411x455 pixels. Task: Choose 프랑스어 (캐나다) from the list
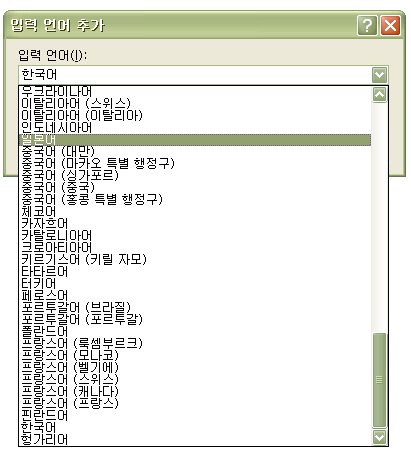195,392
